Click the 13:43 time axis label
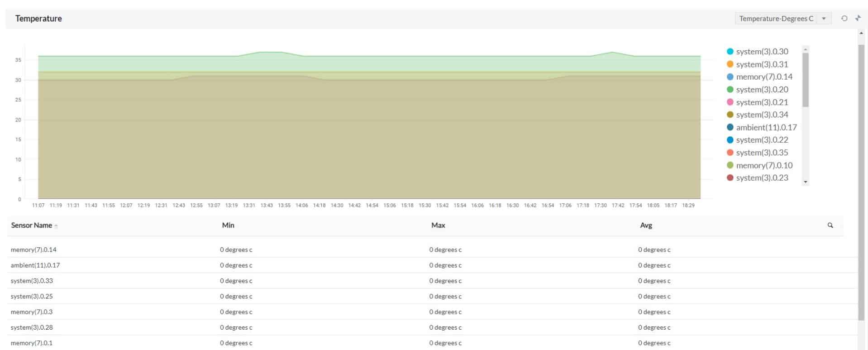Screen dimensions: 868x350 [x=267, y=206]
